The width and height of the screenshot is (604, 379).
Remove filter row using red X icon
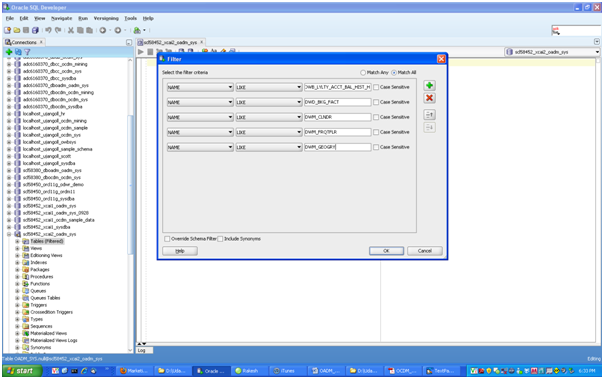430,98
